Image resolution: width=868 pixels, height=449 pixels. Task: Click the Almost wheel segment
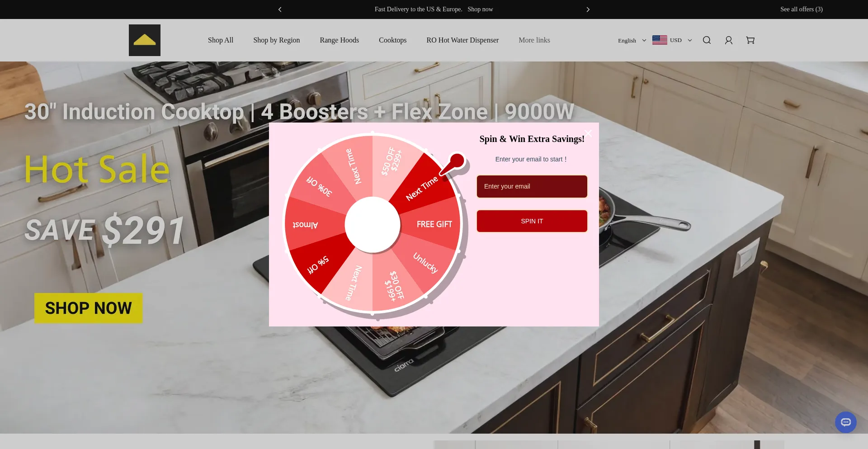[x=305, y=225]
